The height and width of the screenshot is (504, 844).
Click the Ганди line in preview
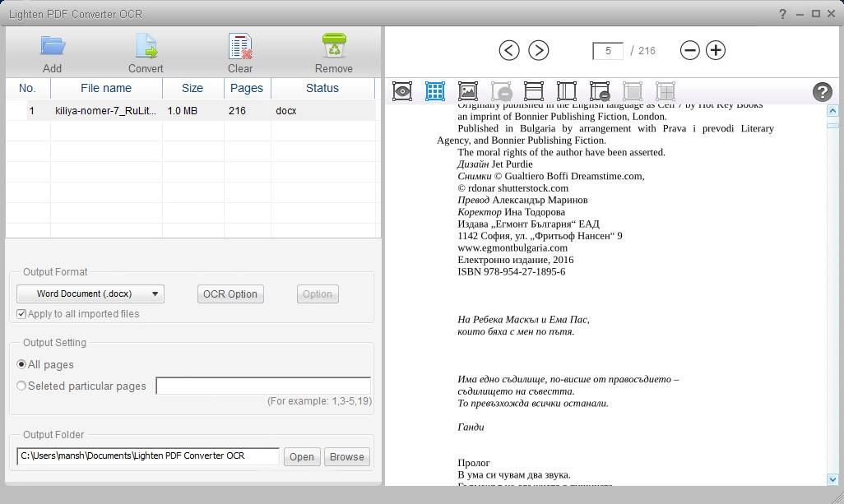pos(471,427)
